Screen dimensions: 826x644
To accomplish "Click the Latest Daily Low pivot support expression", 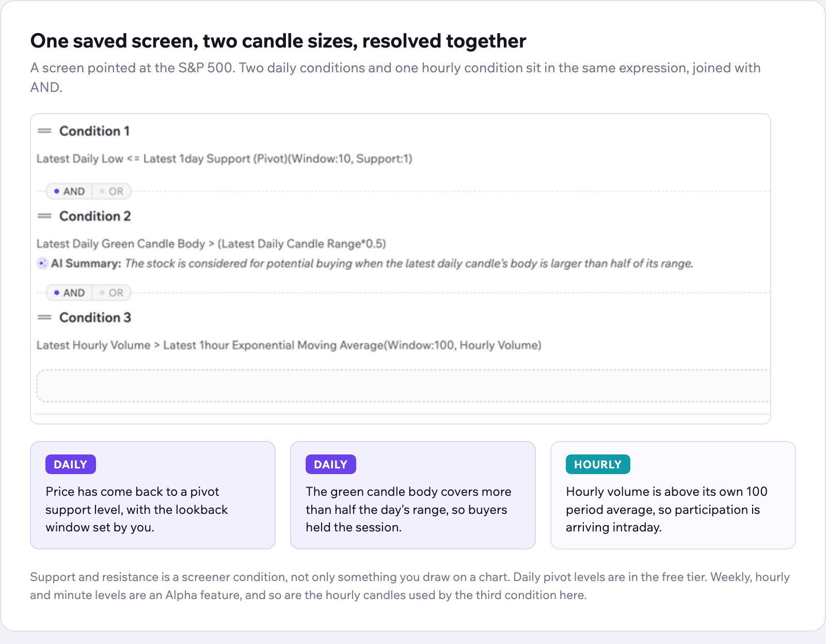I will [x=225, y=159].
